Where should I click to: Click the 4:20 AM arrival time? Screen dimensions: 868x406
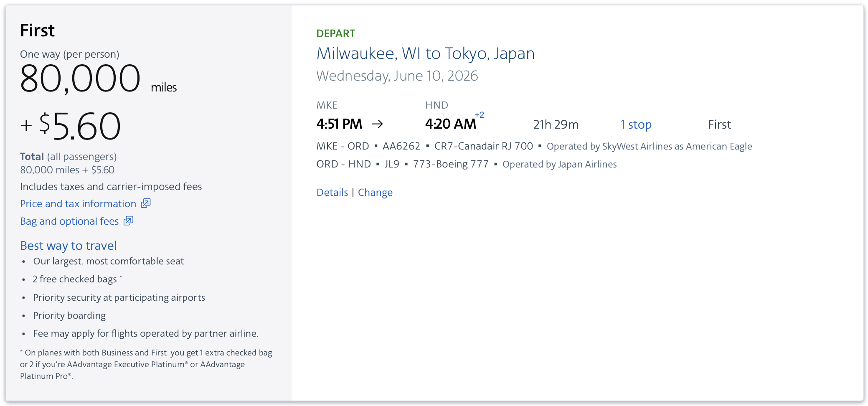(x=450, y=124)
